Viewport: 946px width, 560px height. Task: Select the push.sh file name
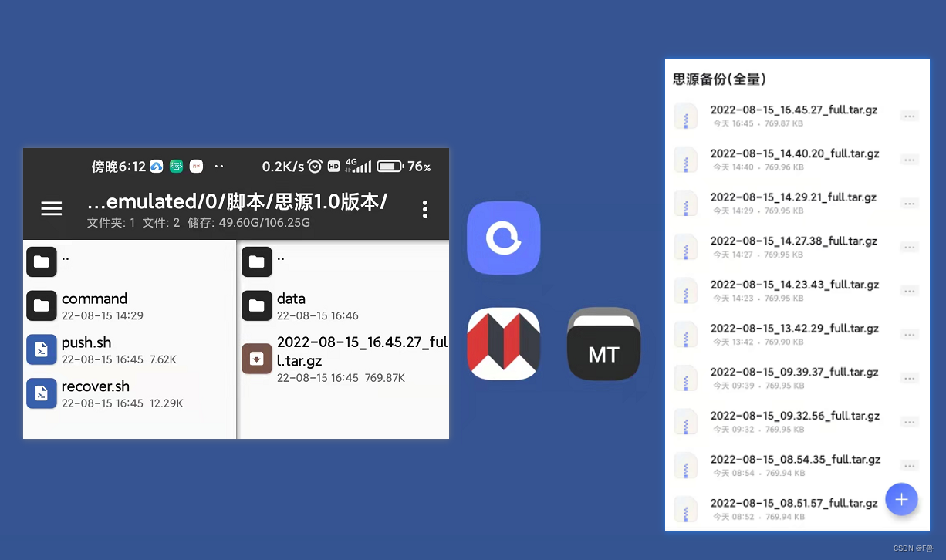pos(86,342)
